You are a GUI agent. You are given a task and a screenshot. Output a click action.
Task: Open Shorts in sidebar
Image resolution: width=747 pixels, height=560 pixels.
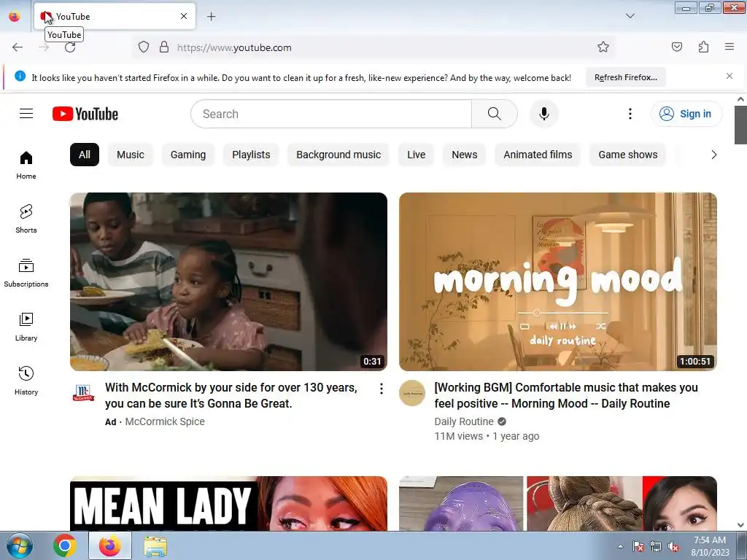26,219
